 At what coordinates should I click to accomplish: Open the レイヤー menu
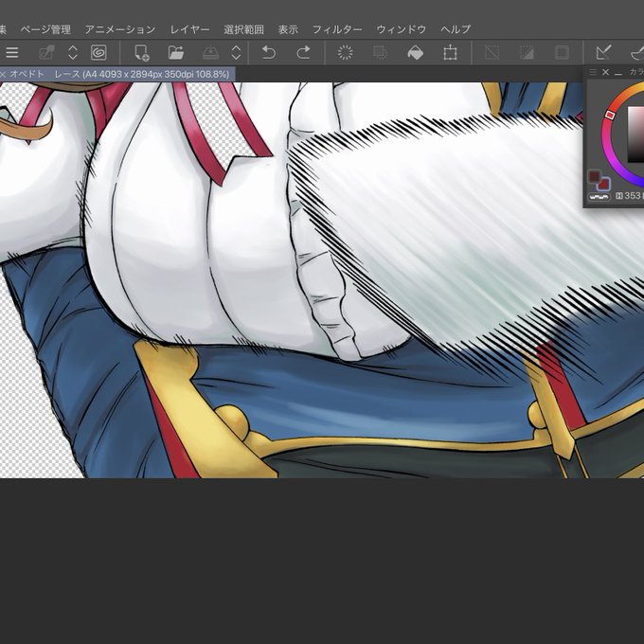189,29
